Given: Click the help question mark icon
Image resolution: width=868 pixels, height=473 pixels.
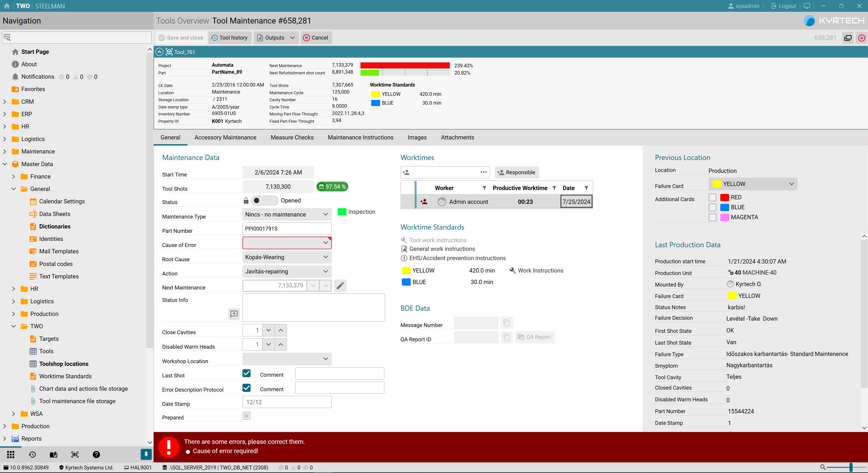Looking at the screenshot, I should (96, 454).
